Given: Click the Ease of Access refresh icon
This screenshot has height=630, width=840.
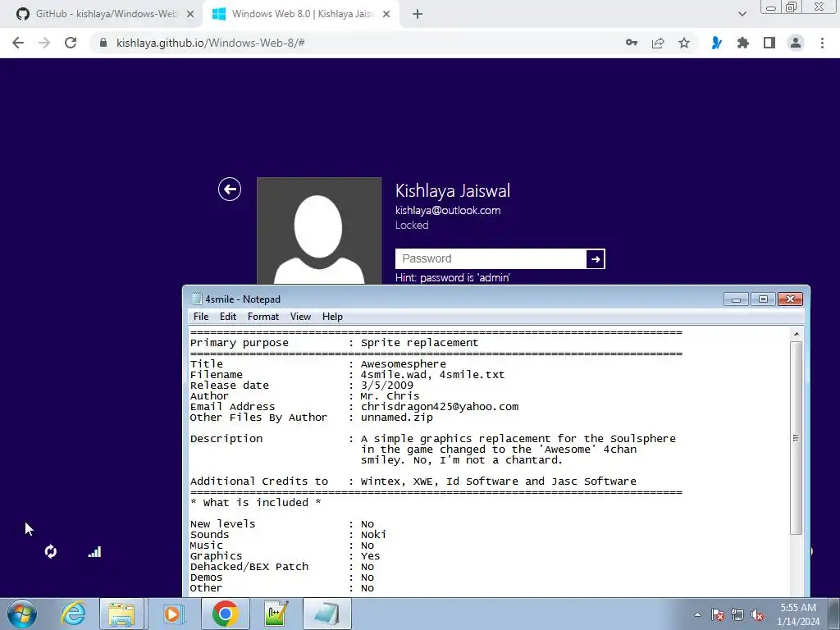Looking at the screenshot, I should pyautogui.click(x=51, y=551).
